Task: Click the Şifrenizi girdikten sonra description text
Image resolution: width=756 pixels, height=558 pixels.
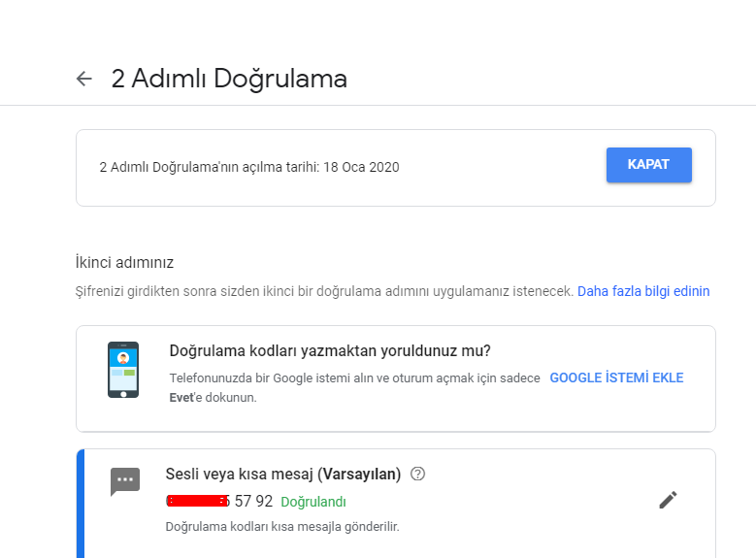Action: [x=324, y=291]
